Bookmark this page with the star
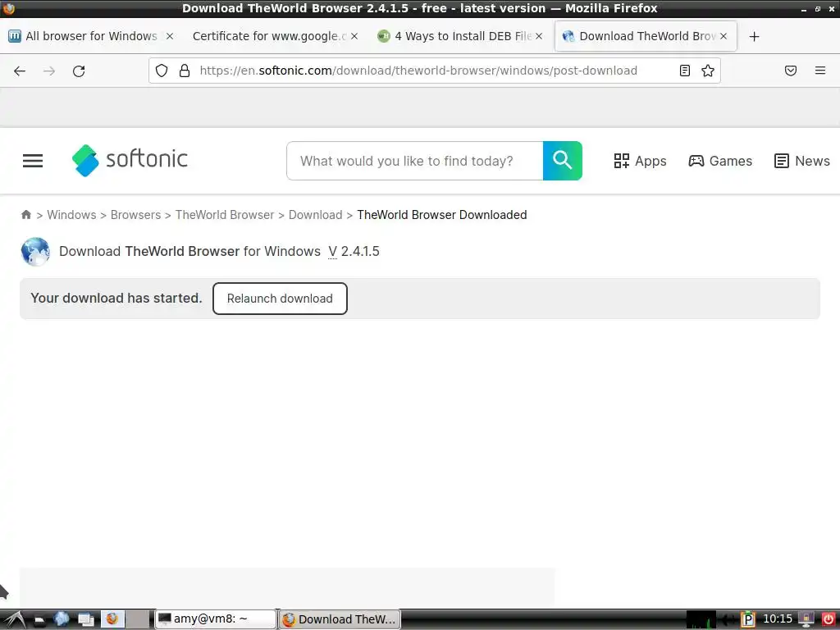This screenshot has height=630, width=840. click(708, 71)
